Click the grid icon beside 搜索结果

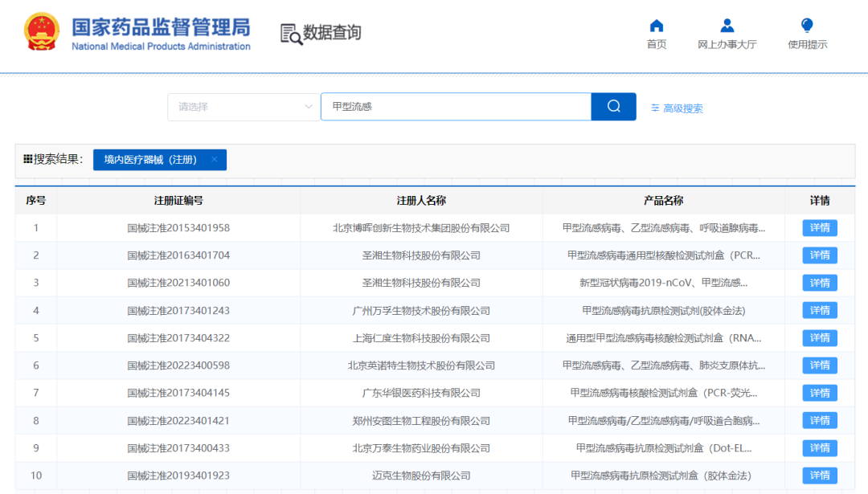(28, 159)
